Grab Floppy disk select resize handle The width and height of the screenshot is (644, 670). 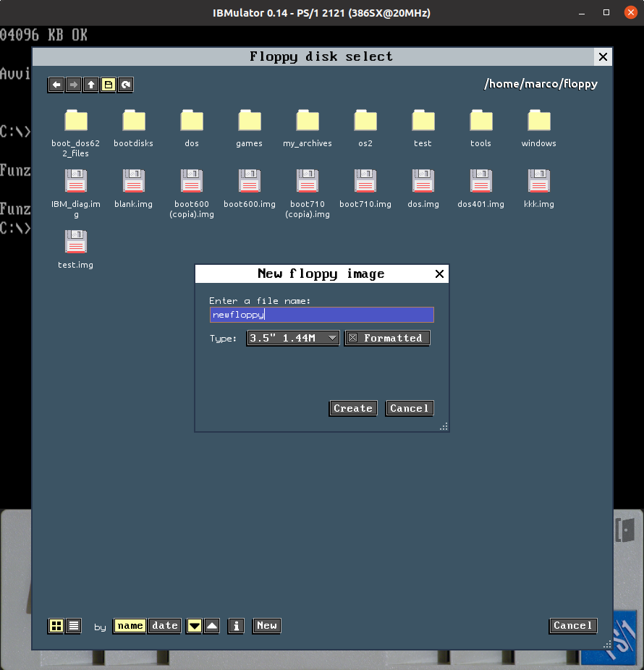tap(607, 645)
